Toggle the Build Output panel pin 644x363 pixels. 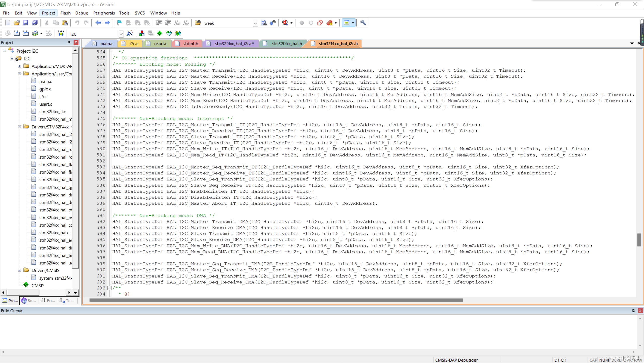tap(633, 311)
